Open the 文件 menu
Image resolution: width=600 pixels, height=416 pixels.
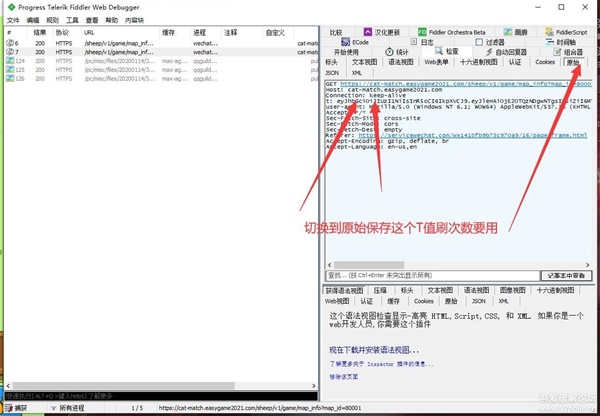pos(13,20)
